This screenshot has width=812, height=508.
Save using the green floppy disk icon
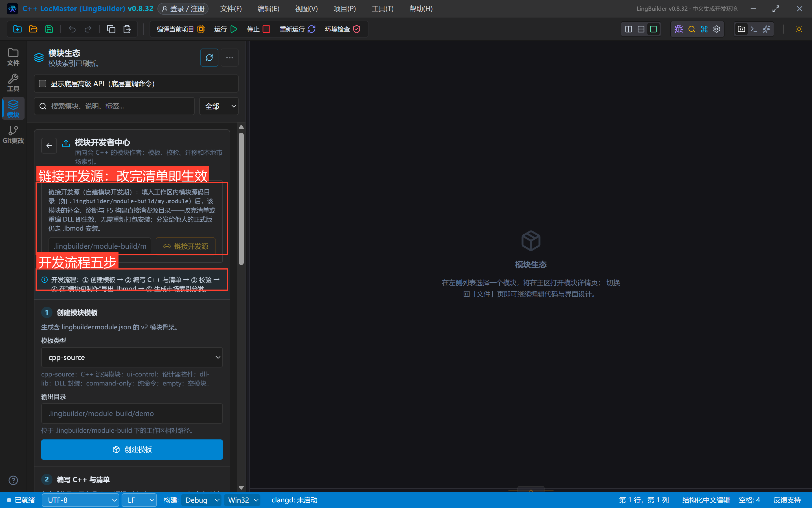[49, 29]
